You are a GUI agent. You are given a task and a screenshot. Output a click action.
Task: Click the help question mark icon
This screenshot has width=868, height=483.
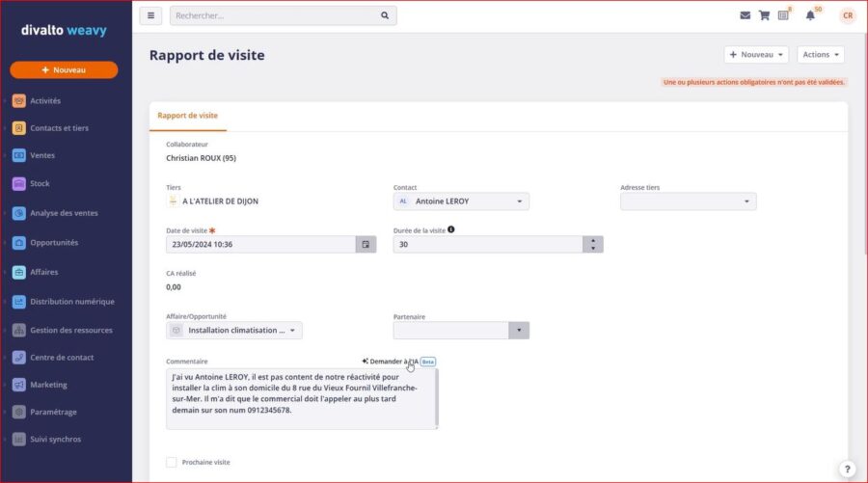847,469
